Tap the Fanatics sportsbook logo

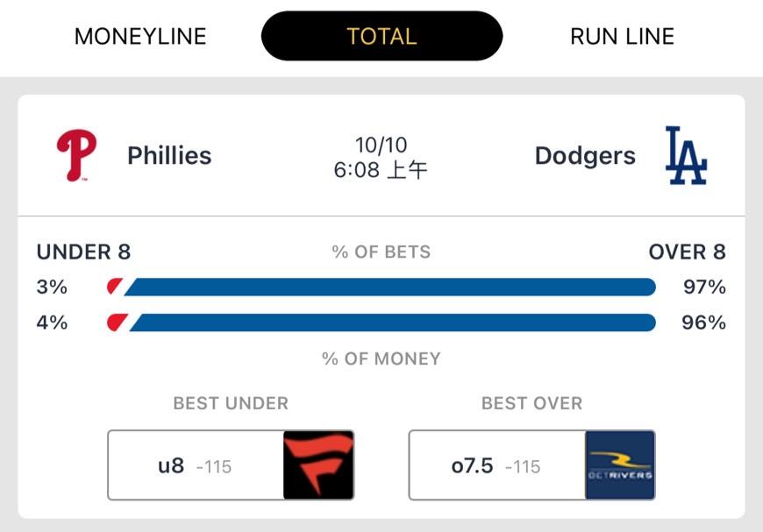(318, 465)
